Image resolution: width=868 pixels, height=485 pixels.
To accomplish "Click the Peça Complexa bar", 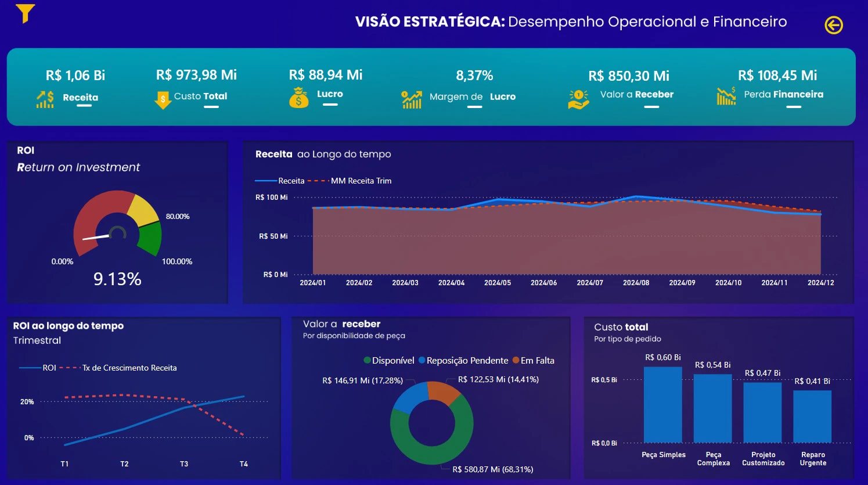I will (713, 408).
